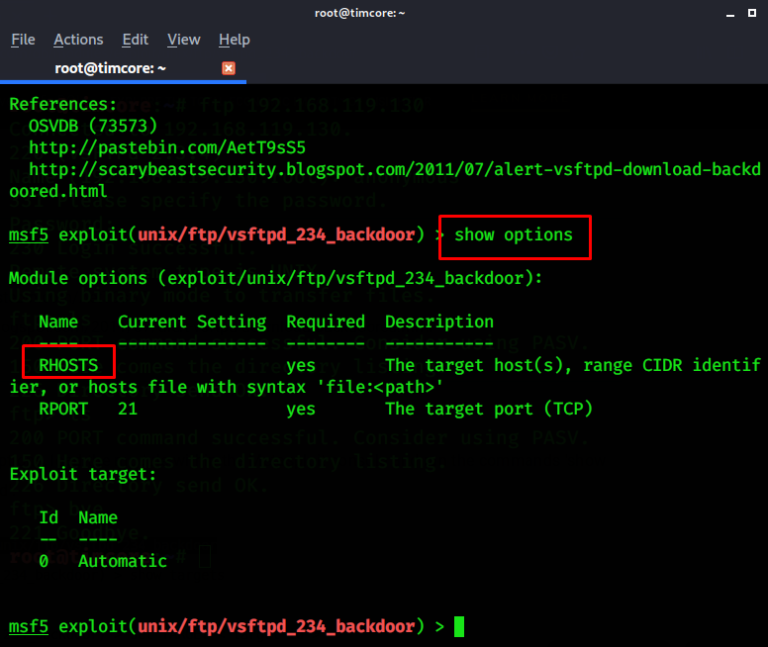This screenshot has width=768, height=647.
Task: Click the RHOSTS option name
Action: [x=68, y=365]
